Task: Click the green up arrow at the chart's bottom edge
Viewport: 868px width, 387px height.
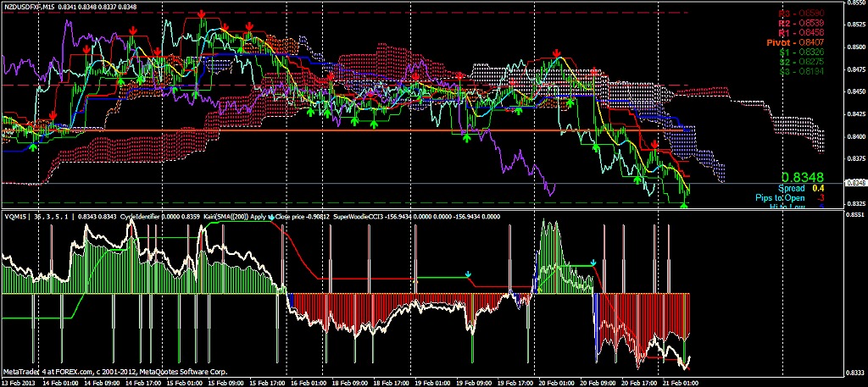Action: 684,204
